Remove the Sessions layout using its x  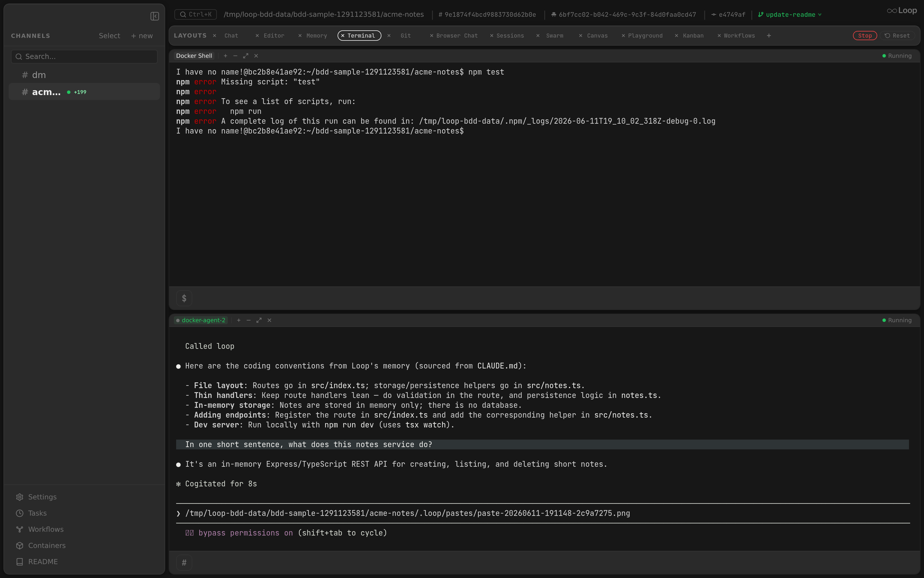click(492, 36)
